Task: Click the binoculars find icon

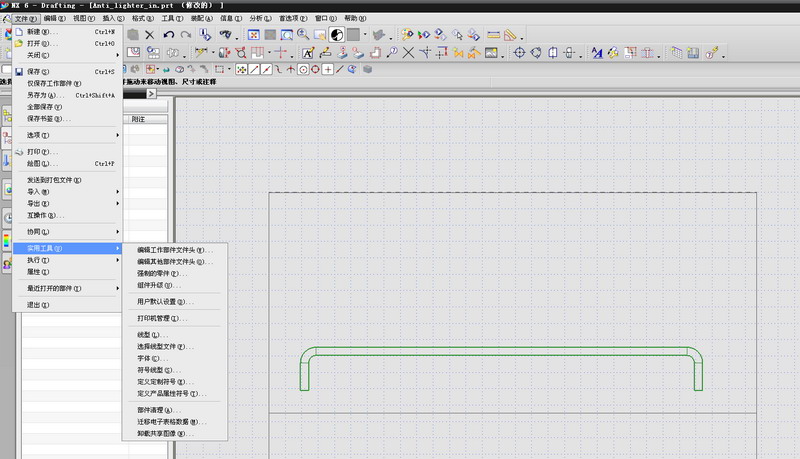Action: point(225,35)
